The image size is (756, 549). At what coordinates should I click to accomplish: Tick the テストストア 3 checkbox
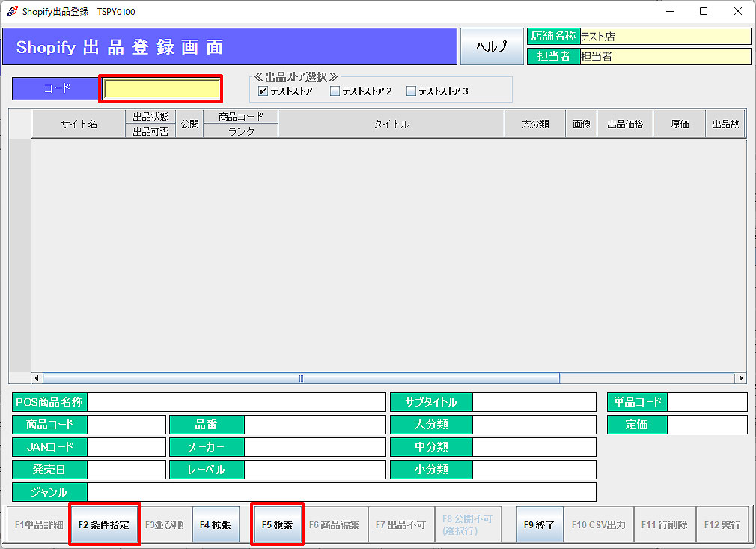411,91
